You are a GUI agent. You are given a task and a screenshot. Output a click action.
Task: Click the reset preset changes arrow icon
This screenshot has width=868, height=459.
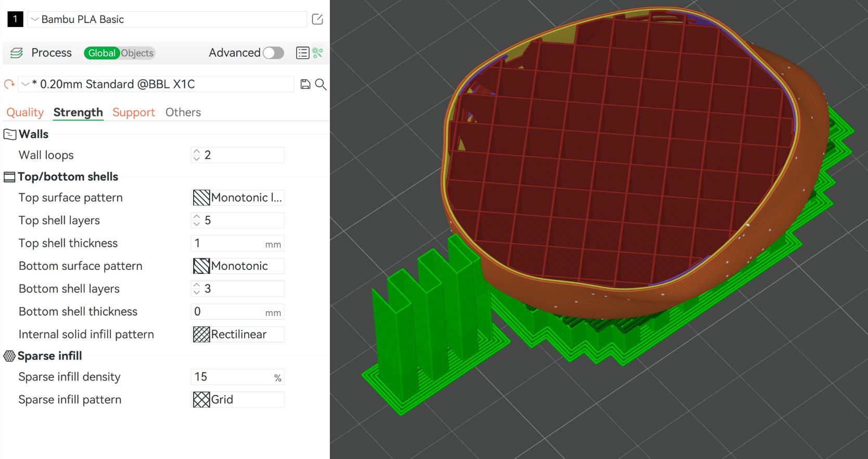pos(9,84)
